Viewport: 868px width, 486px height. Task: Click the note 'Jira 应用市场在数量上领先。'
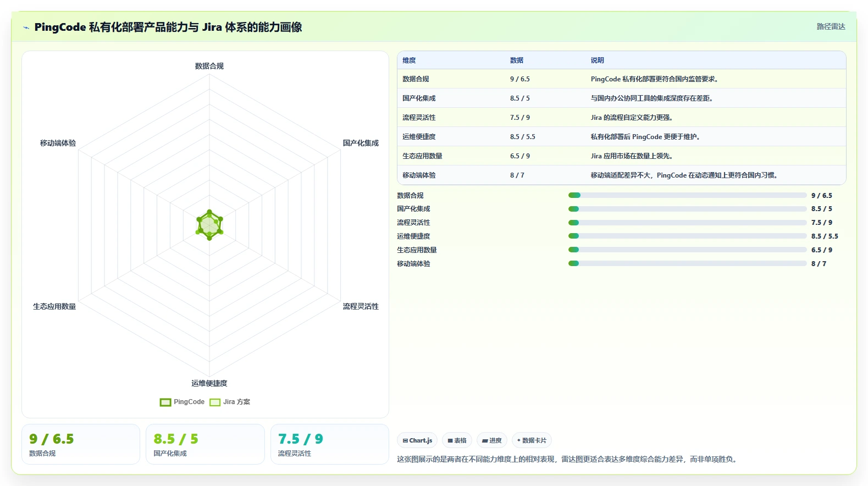pyautogui.click(x=632, y=156)
